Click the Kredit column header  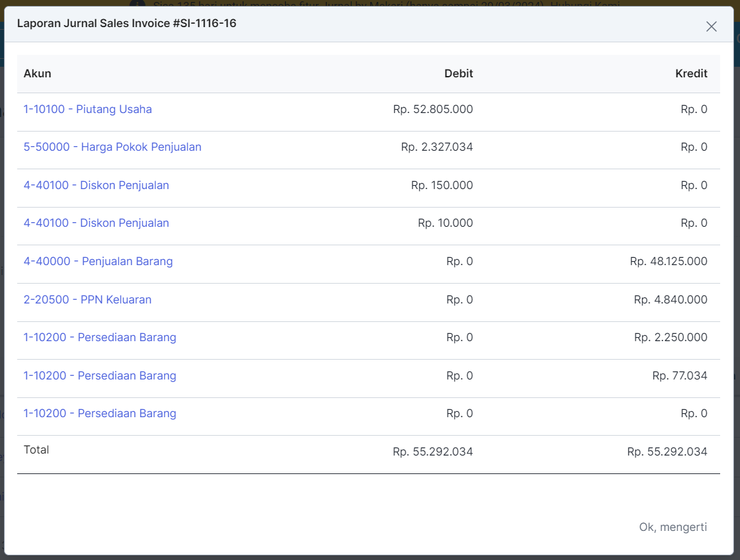point(691,73)
